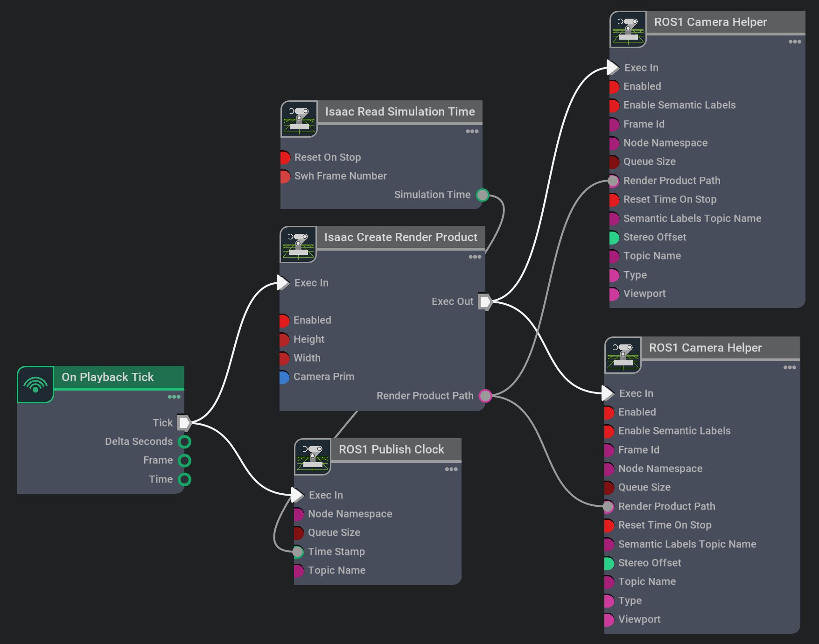Click Exec In port on ROS1 Publish Clock
The image size is (819, 644).
coord(298,495)
